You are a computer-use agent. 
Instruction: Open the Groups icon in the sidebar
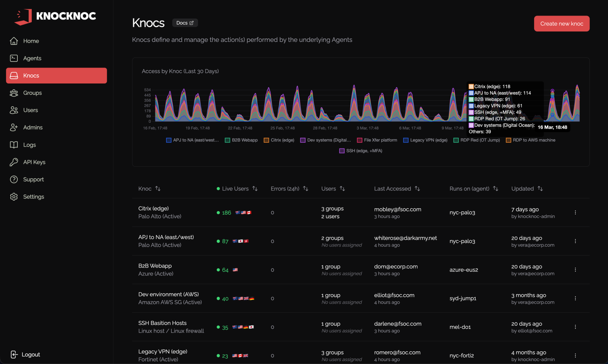click(14, 93)
